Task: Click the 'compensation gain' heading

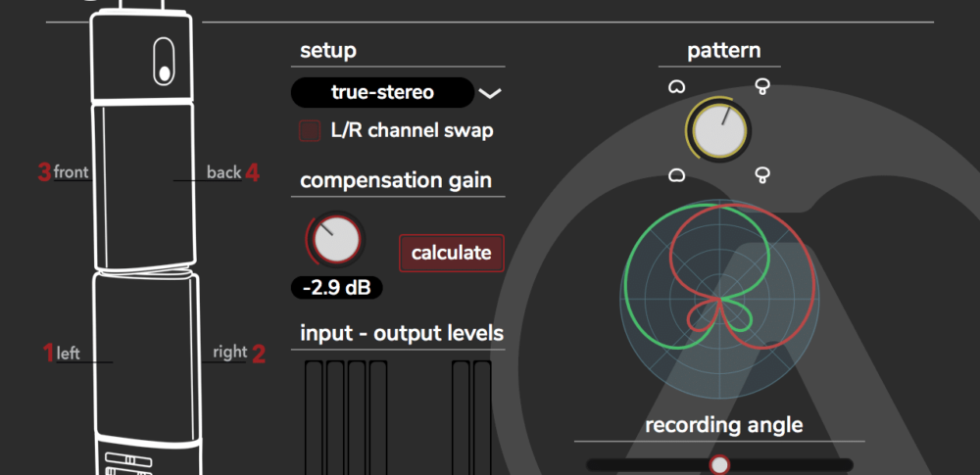Action: coord(396,180)
